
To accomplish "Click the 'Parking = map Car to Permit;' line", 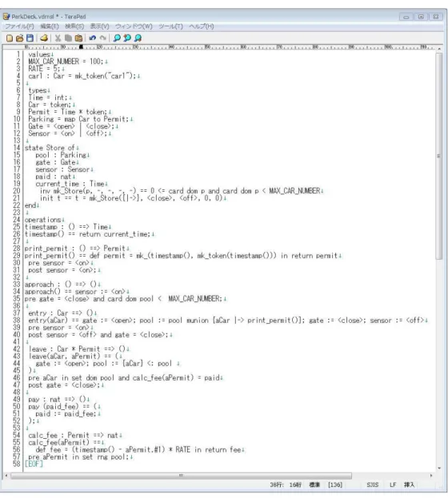I will pyautogui.click(x=80, y=119).
